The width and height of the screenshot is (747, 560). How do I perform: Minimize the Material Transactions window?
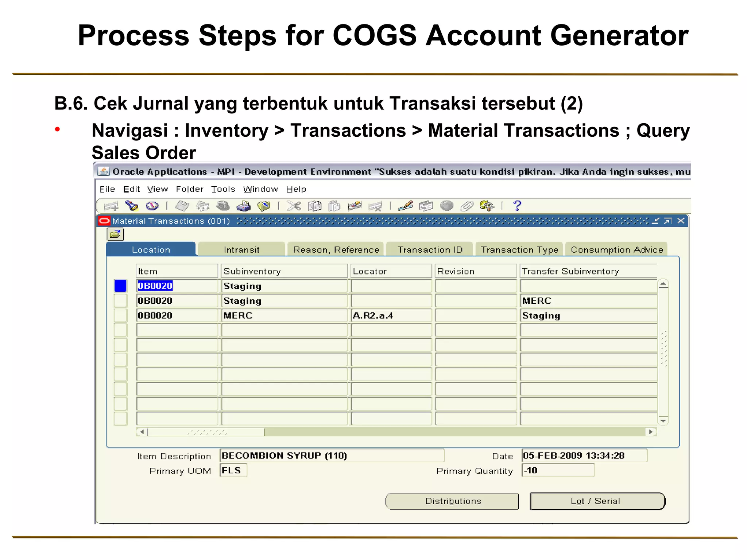coord(655,221)
